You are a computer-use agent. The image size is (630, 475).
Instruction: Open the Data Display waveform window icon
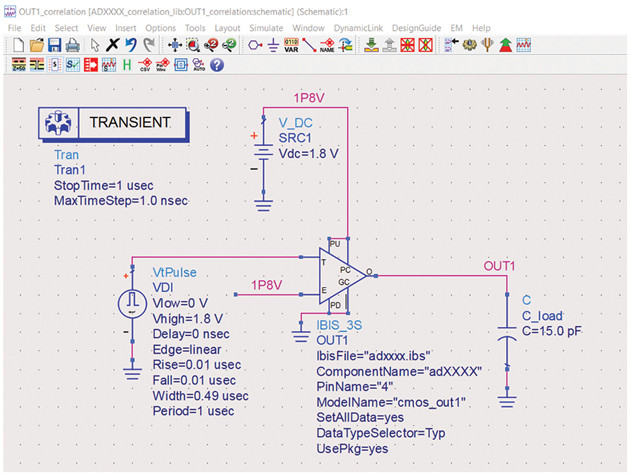click(524, 45)
